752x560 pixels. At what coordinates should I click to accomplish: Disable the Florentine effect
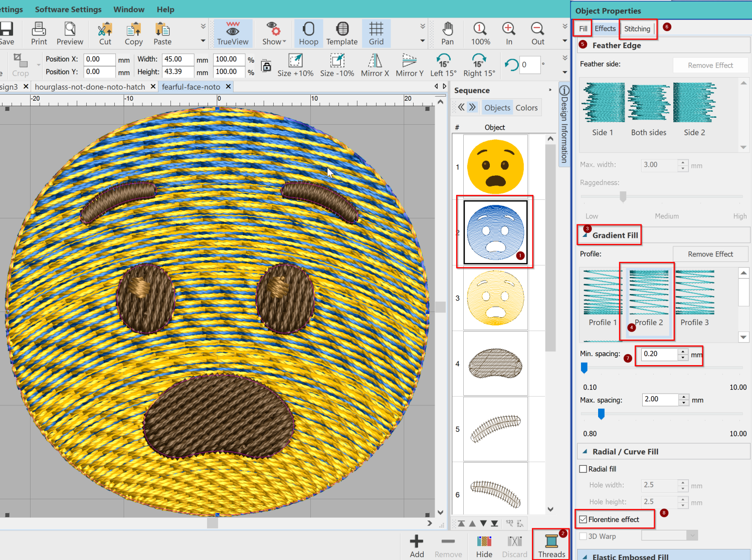(x=583, y=519)
